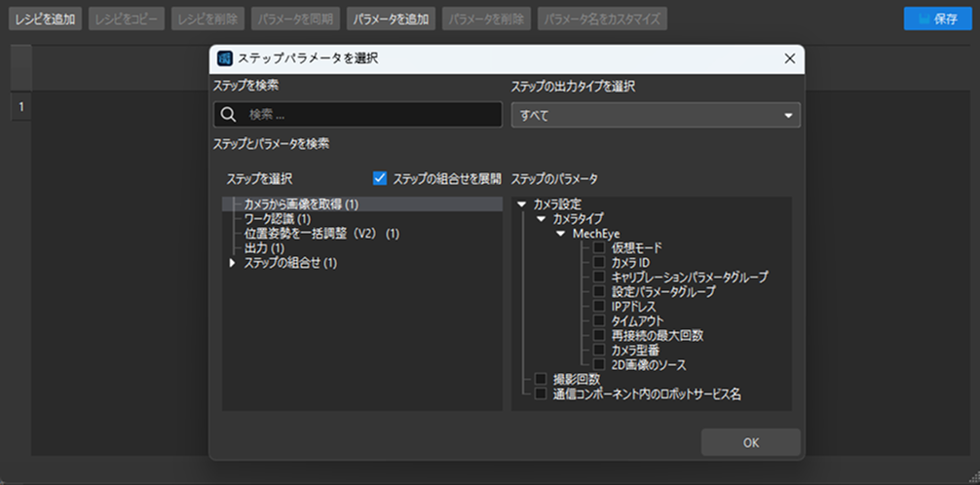The height and width of the screenshot is (485, 980).
Task: Click the dialog title bar app icon
Action: pos(224,58)
